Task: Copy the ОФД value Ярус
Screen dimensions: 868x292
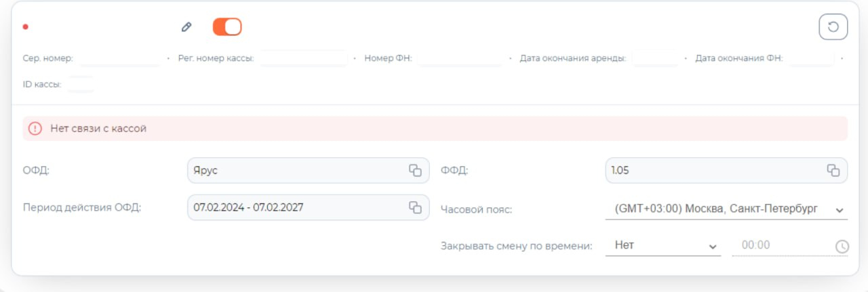Action: pos(415,171)
